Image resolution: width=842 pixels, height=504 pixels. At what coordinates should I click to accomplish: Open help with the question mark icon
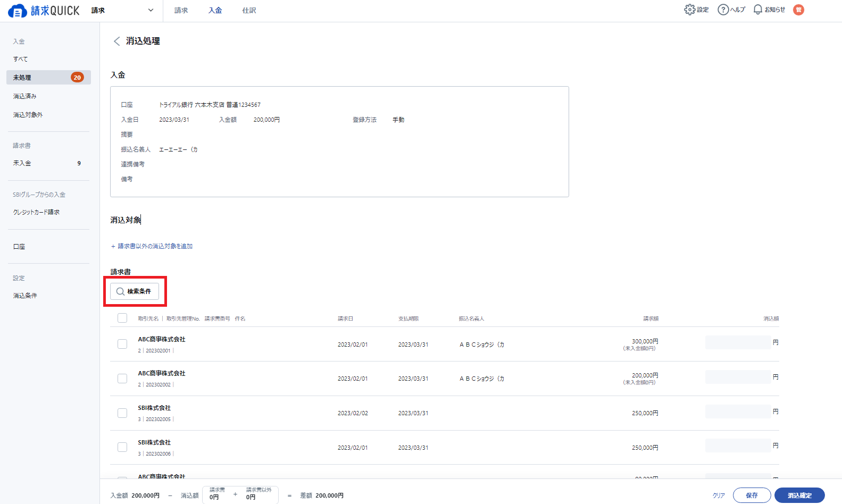723,10
